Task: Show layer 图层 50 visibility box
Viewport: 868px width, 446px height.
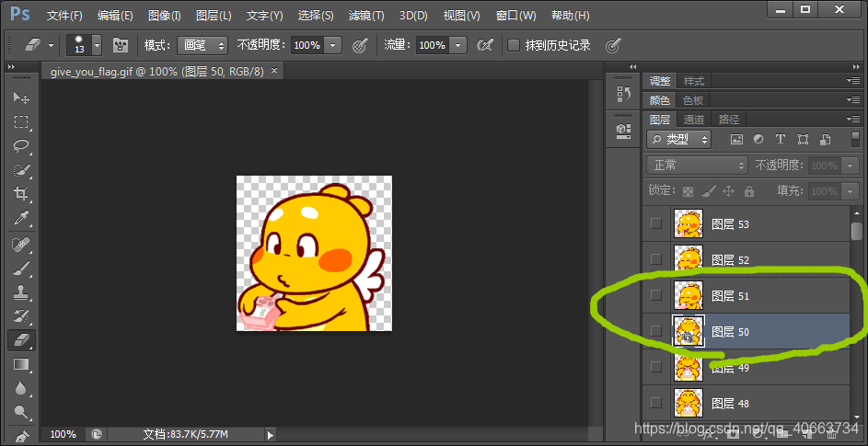Action: [x=656, y=331]
